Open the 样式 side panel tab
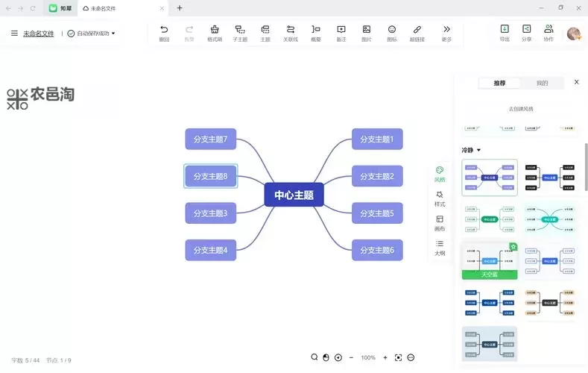Image resolution: width=588 pixels, height=373 pixels. click(x=440, y=198)
